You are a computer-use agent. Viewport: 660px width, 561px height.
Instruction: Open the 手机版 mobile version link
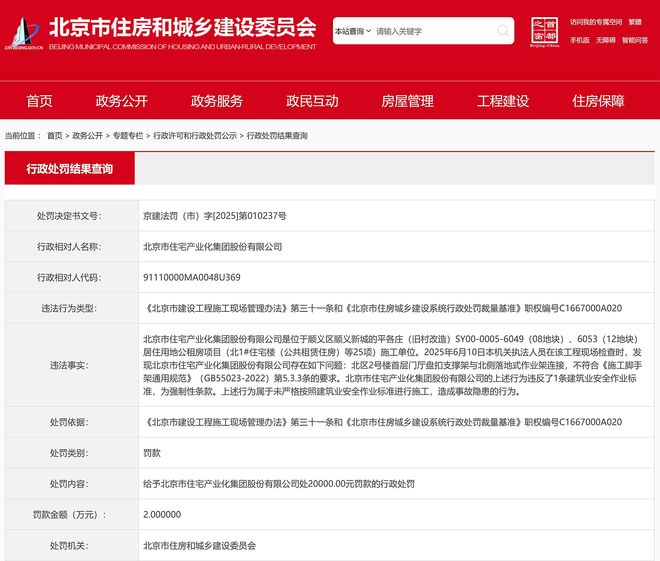click(580, 40)
